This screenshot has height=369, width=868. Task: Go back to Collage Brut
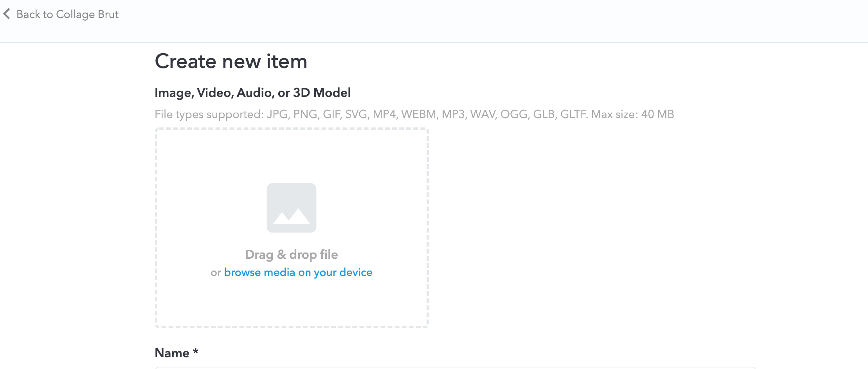point(67,14)
